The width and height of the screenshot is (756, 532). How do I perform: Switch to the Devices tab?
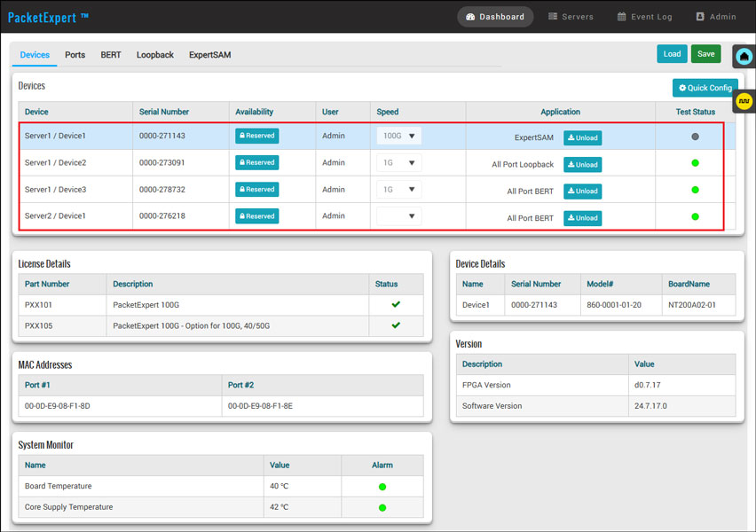tap(35, 55)
